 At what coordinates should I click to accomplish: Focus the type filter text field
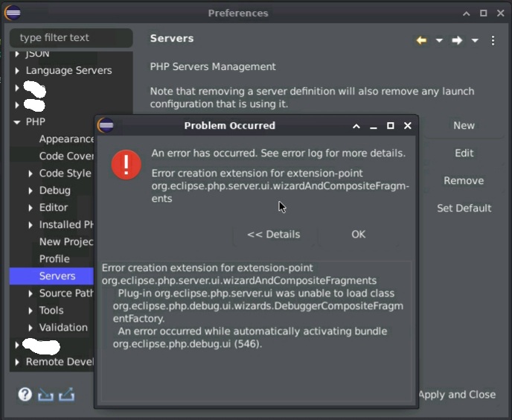pyautogui.click(x=71, y=37)
